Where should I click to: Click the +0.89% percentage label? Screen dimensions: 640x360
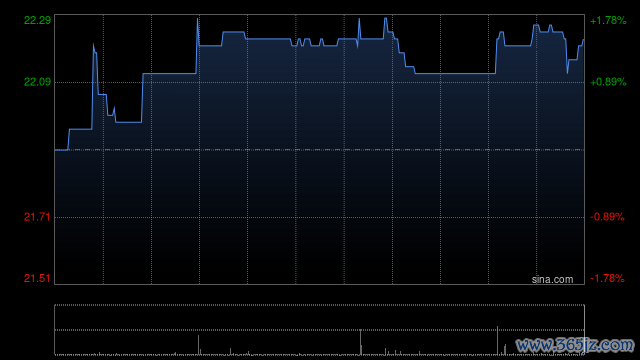(608, 82)
